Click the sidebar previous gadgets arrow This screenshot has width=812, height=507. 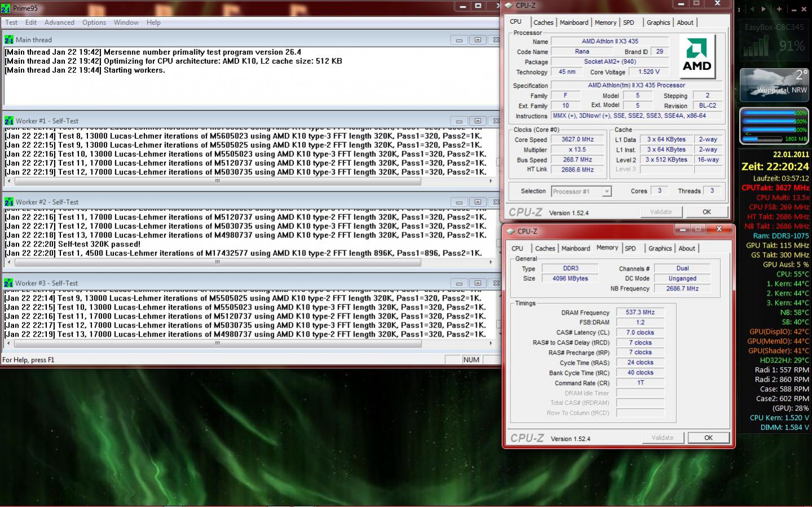(x=752, y=9)
